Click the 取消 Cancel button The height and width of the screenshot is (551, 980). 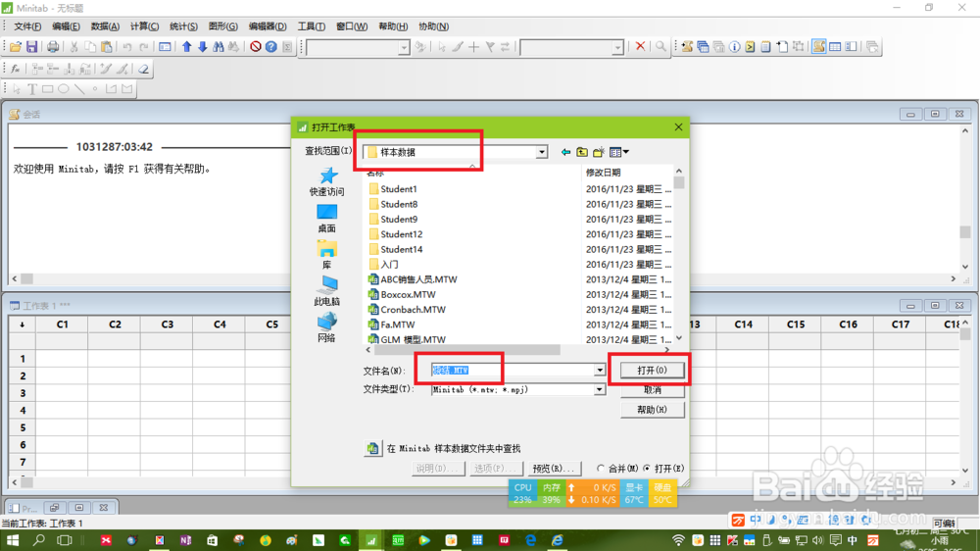pos(652,390)
